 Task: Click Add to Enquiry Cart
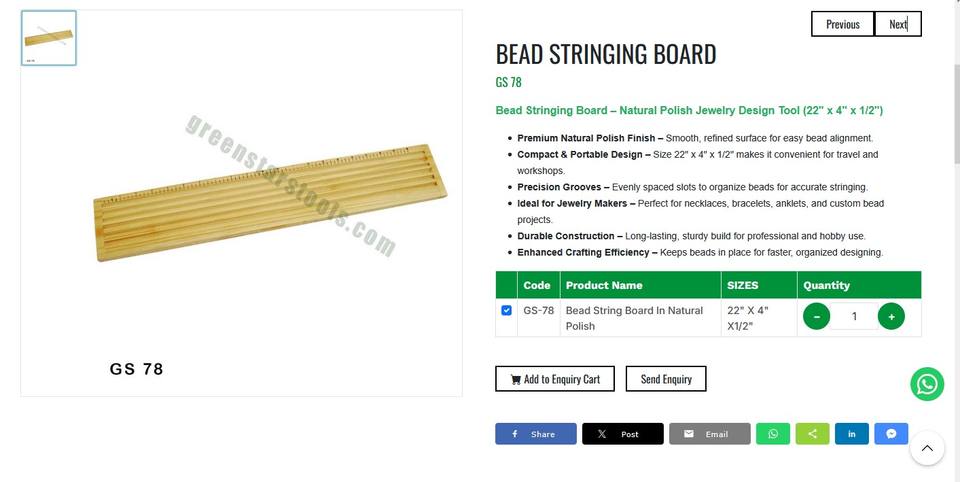click(x=555, y=379)
